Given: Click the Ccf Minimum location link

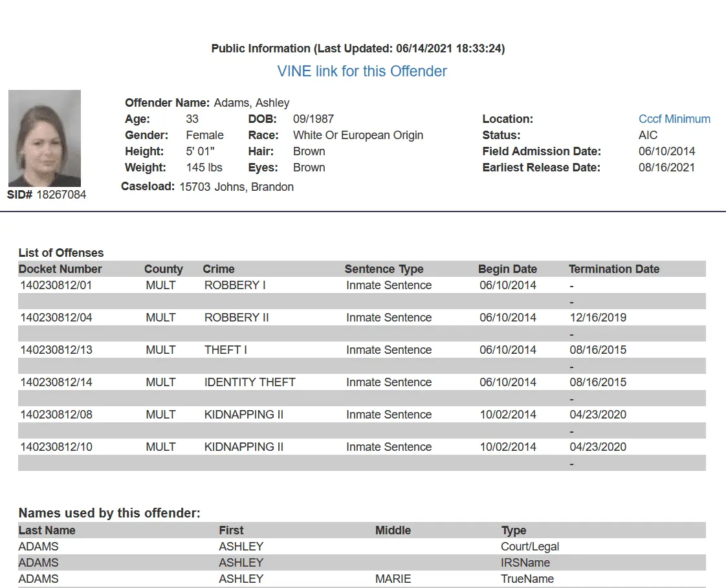Looking at the screenshot, I should (674, 119).
